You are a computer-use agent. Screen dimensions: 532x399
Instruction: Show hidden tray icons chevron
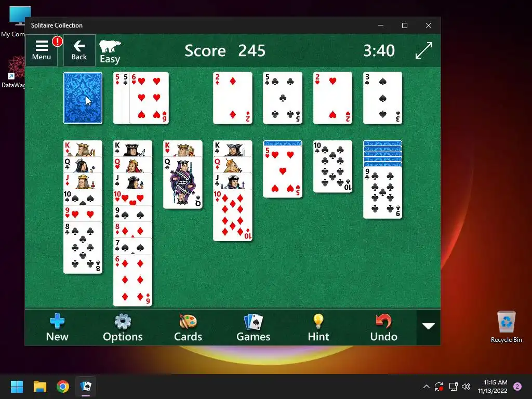427,387
